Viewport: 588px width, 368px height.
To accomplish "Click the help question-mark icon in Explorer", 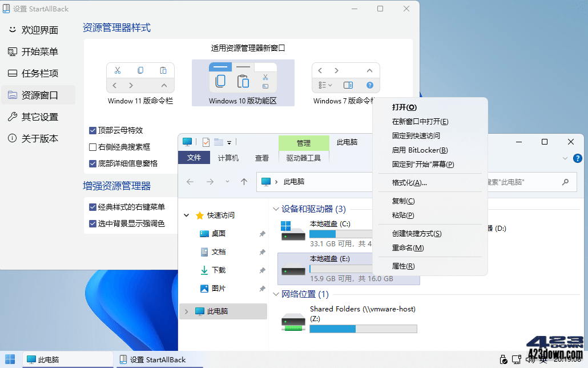I will point(577,159).
